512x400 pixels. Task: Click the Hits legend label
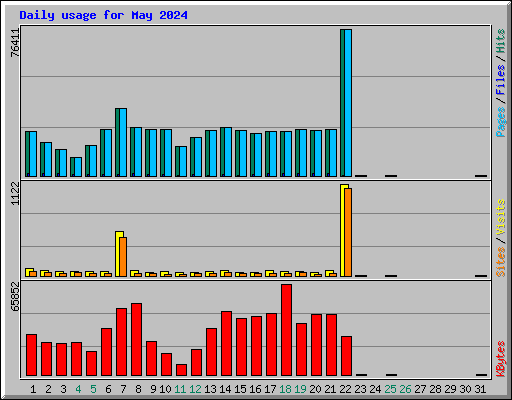(x=501, y=41)
